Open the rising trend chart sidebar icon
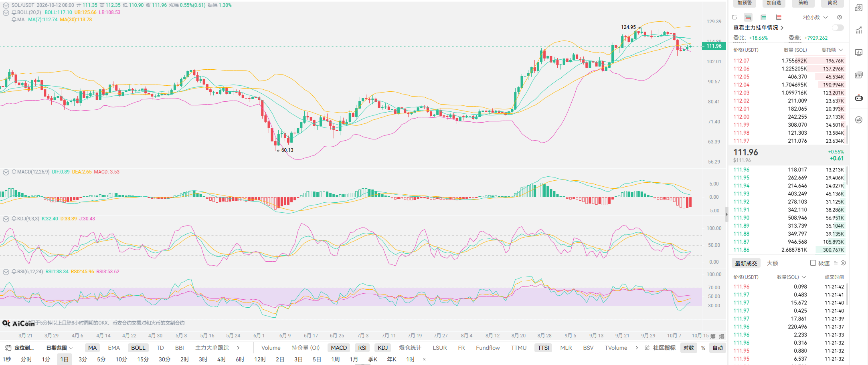Viewport: 868px width, 365px height. tap(859, 30)
